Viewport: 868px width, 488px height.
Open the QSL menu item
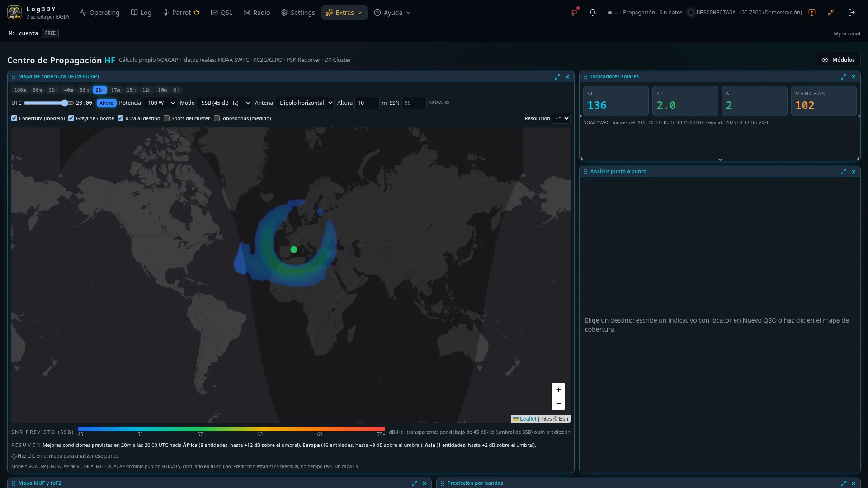(222, 13)
